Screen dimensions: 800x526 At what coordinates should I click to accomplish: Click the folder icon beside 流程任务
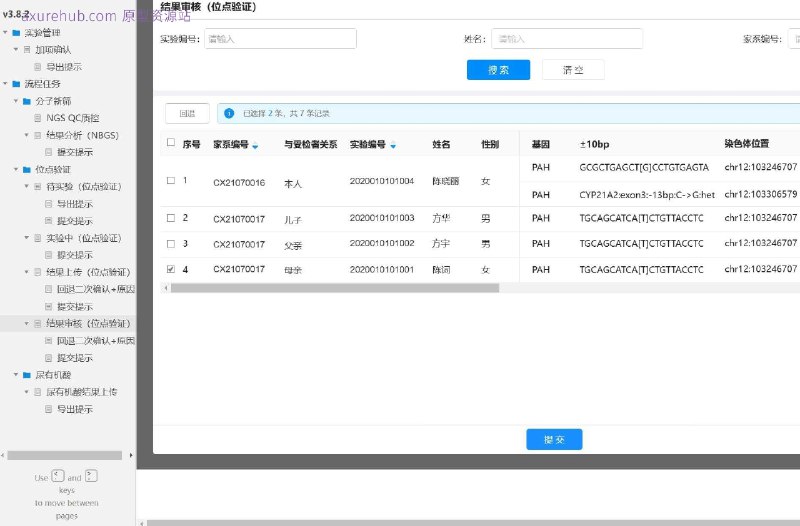16,84
